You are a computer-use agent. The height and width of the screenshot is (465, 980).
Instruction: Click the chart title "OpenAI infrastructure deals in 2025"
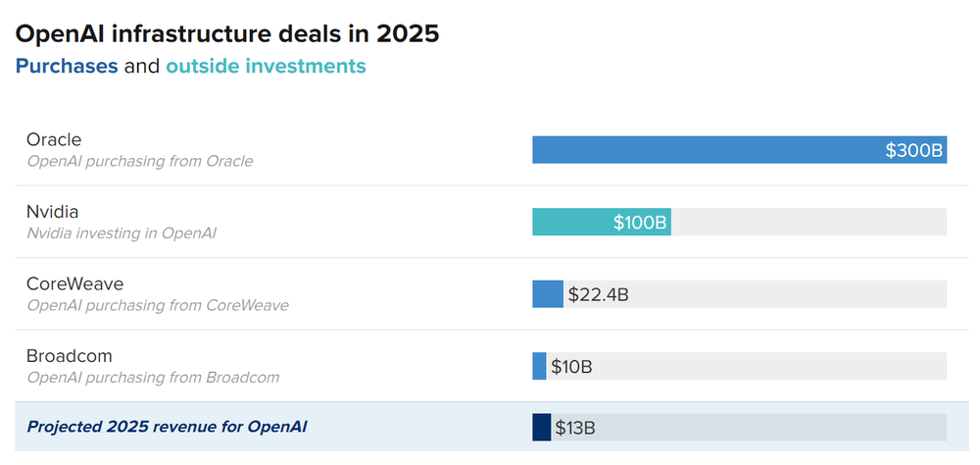pos(227,34)
